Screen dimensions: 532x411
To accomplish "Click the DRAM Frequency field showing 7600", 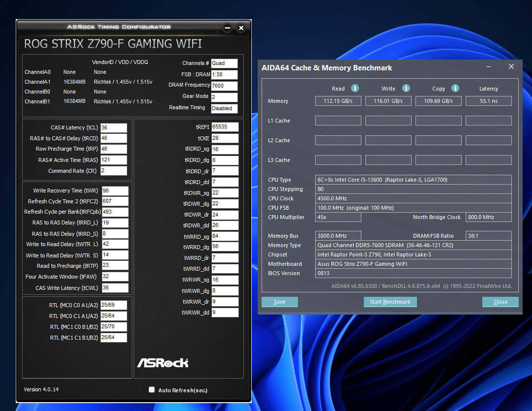I will pos(224,86).
